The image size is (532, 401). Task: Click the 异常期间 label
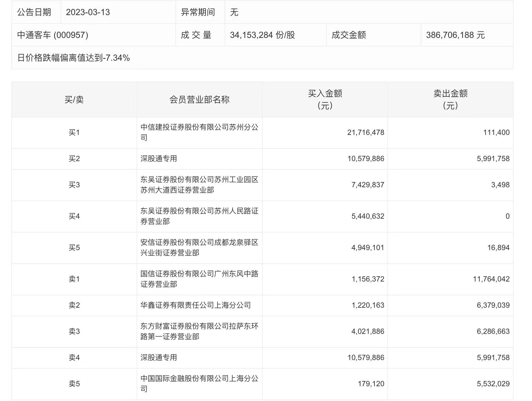[x=198, y=12]
